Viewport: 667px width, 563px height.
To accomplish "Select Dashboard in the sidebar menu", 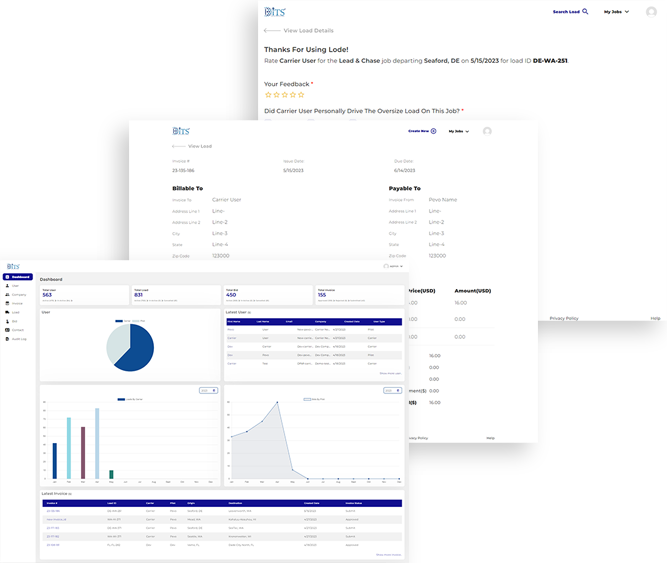I will [x=17, y=276].
